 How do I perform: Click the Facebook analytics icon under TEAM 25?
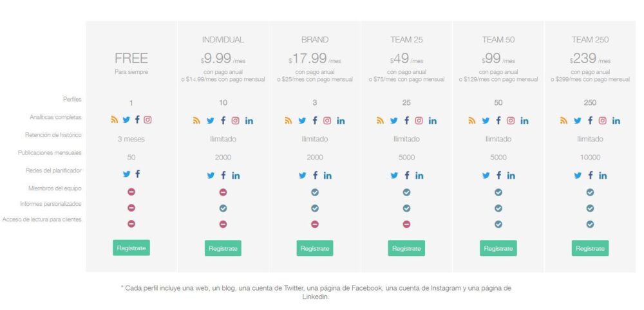pos(406,120)
